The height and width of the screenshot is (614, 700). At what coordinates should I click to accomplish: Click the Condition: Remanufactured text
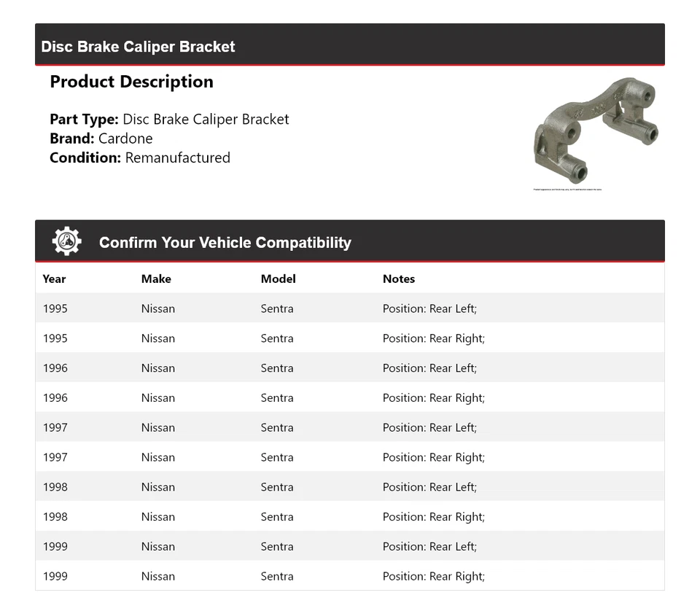140,158
